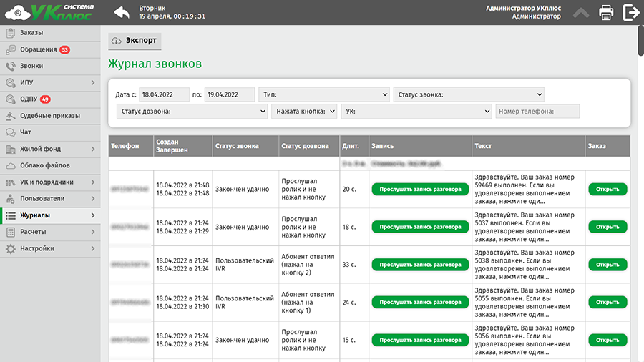Image resolution: width=644 pixels, height=362 pixels.
Task: Click the Создан Завершен column header
Action: point(182,146)
